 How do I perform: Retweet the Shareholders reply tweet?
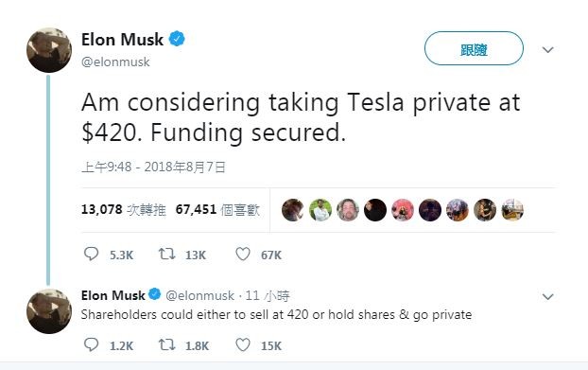pyautogui.click(x=166, y=344)
